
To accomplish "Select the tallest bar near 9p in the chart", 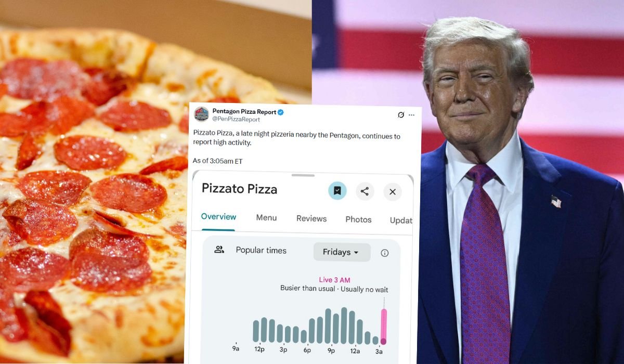I will (344, 326).
